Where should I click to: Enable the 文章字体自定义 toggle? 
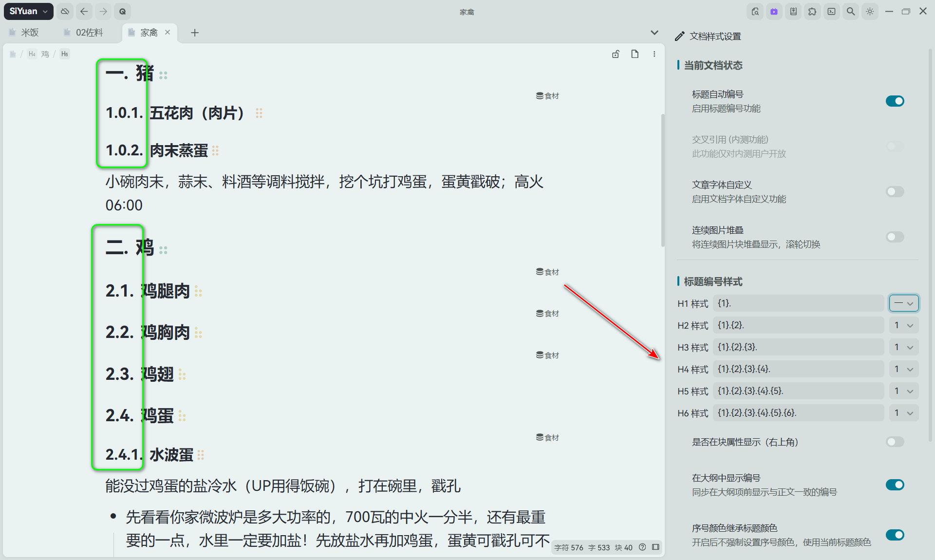tap(895, 191)
